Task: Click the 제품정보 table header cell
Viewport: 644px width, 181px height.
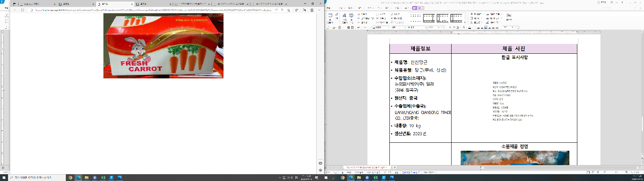Action: click(420, 49)
